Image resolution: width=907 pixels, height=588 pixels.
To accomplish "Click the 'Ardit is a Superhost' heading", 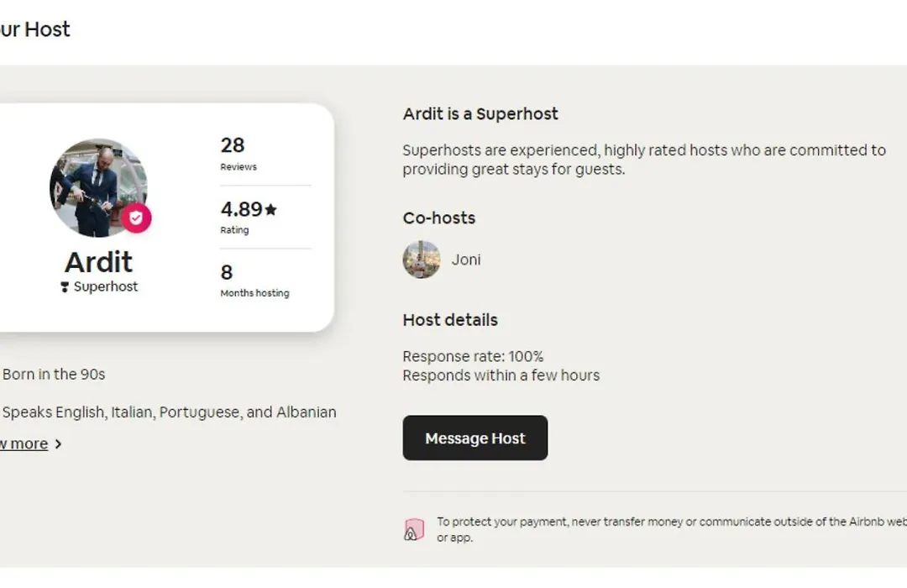I will tap(480, 114).
